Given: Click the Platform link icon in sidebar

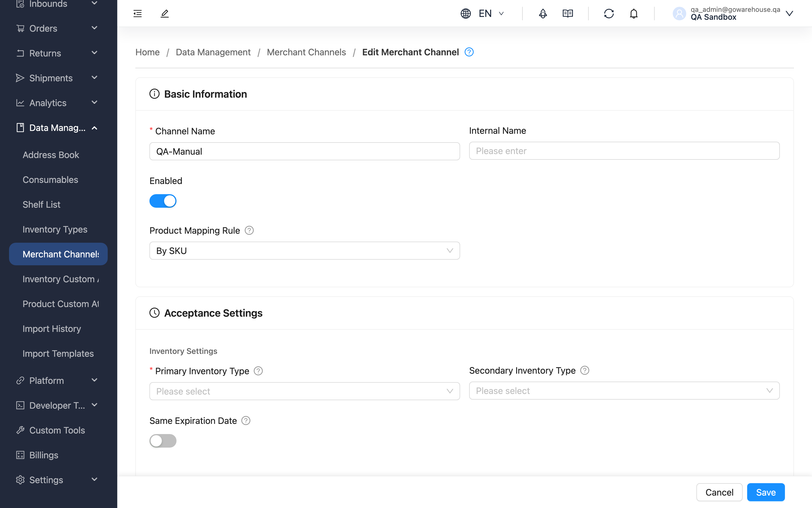Looking at the screenshot, I should pyautogui.click(x=20, y=380).
